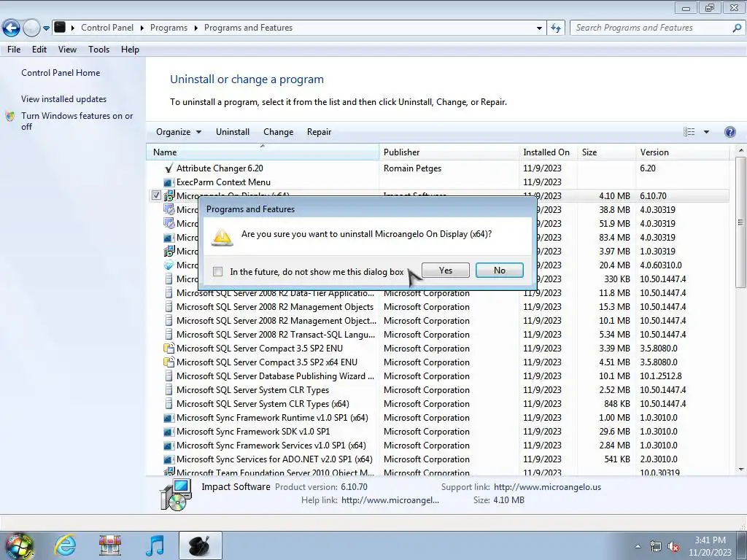Viewport: 747px width, 560px height.
Task: Click icon of Microsoft SQL Server System CLR Types (x64)
Action: tap(169, 404)
